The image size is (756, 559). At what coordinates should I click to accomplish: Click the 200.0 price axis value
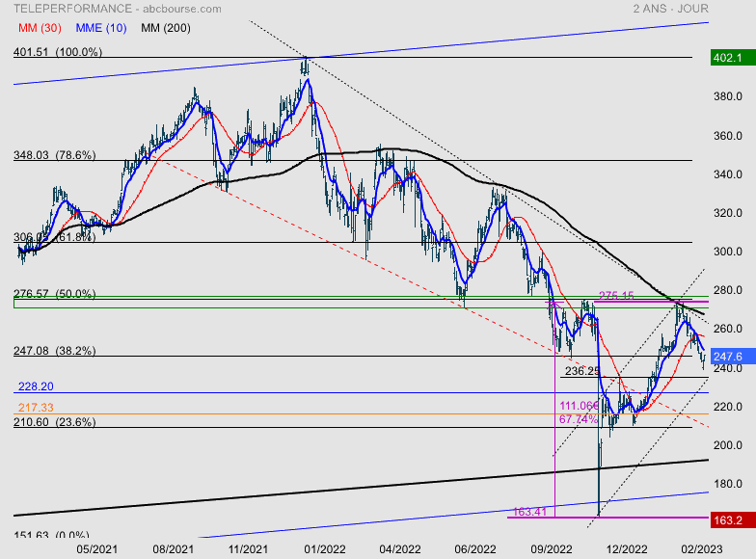pyautogui.click(x=727, y=445)
